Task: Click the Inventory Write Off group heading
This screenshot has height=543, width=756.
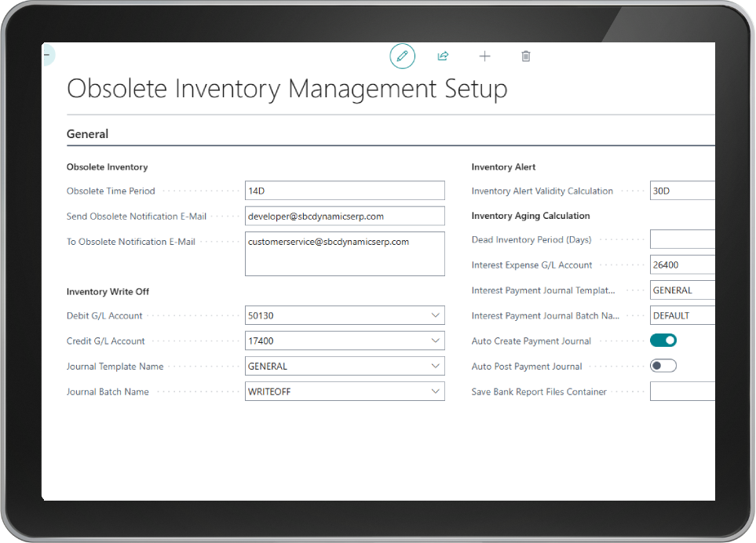Action: (x=108, y=291)
